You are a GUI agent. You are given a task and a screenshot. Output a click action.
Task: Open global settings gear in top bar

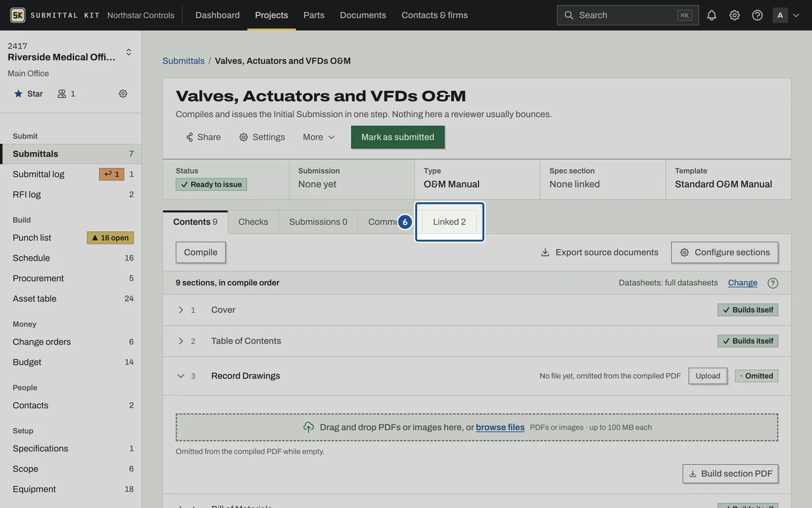(734, 15)
